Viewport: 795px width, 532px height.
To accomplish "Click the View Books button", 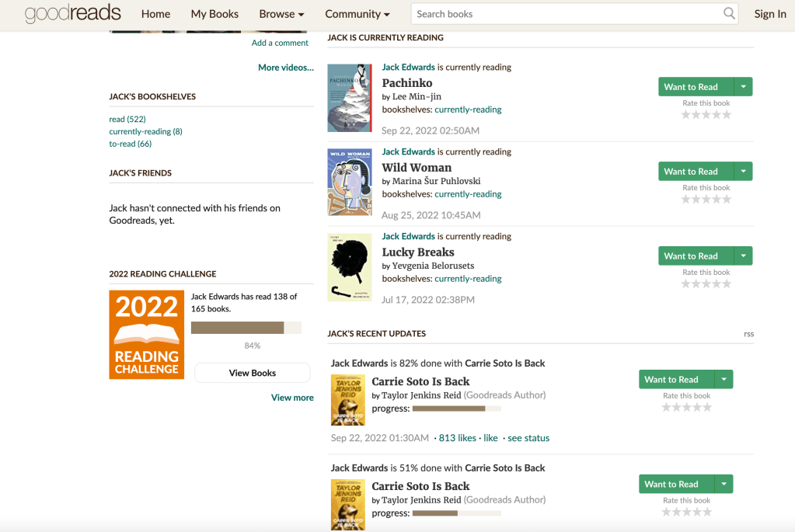I will (252, 373).
